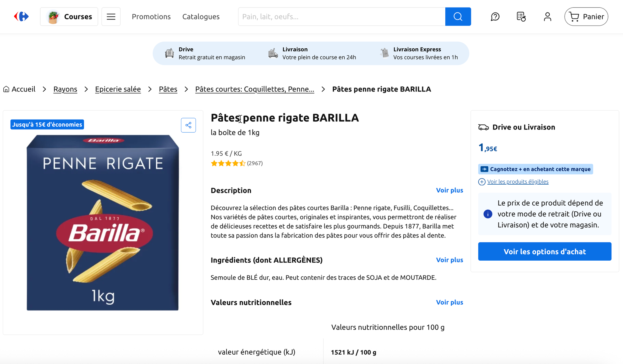Open the Panier cart button

(586, 17)
